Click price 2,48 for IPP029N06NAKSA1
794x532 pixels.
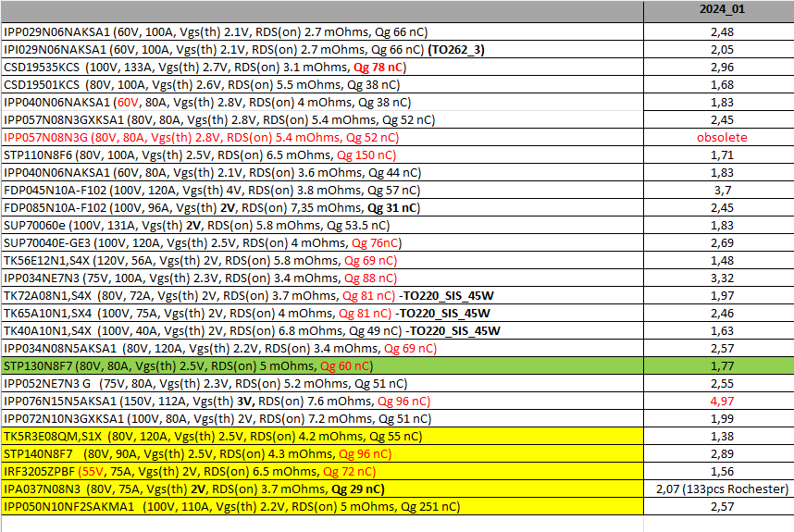click(718, 31)
